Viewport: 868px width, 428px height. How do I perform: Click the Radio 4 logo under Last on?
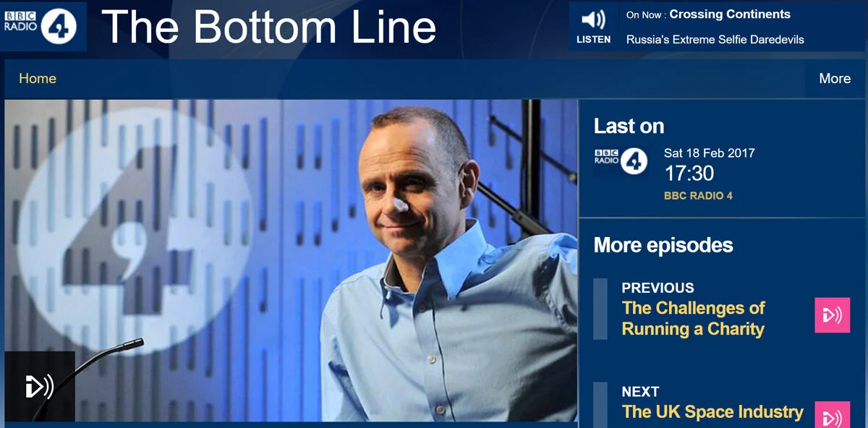[621, 160]
